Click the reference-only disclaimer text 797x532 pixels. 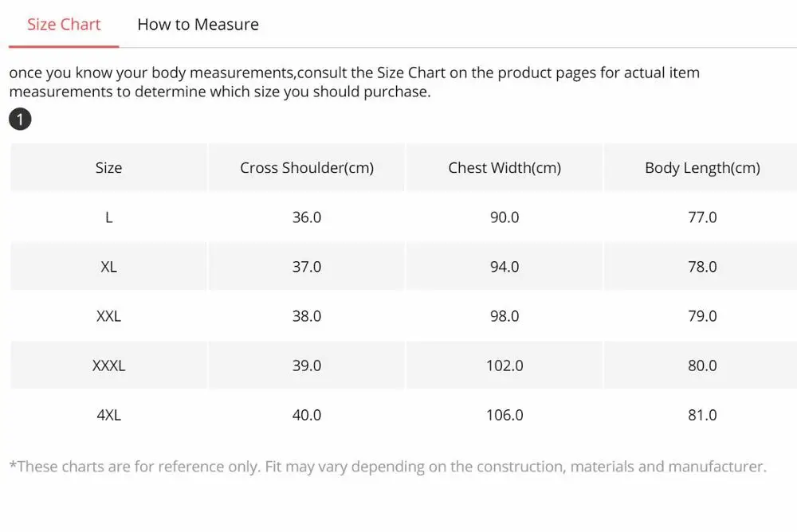(388, 467)
